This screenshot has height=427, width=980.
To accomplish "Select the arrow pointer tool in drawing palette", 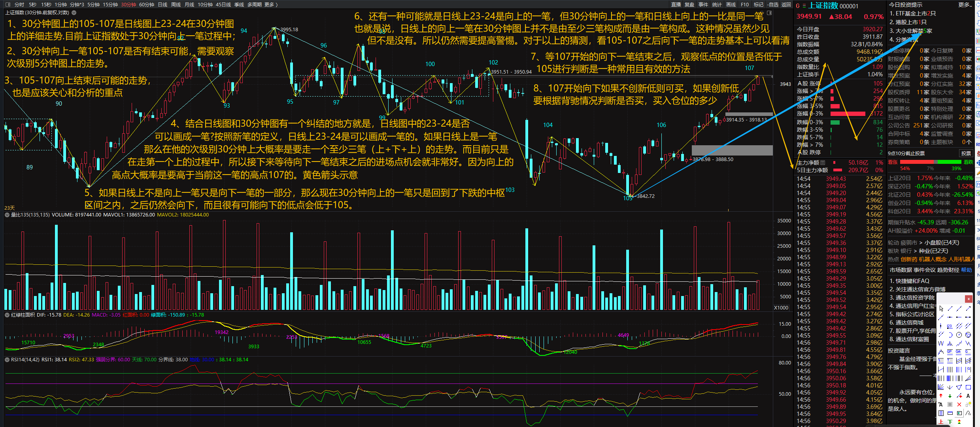I will pyautogui.click(x=941, y=308).
